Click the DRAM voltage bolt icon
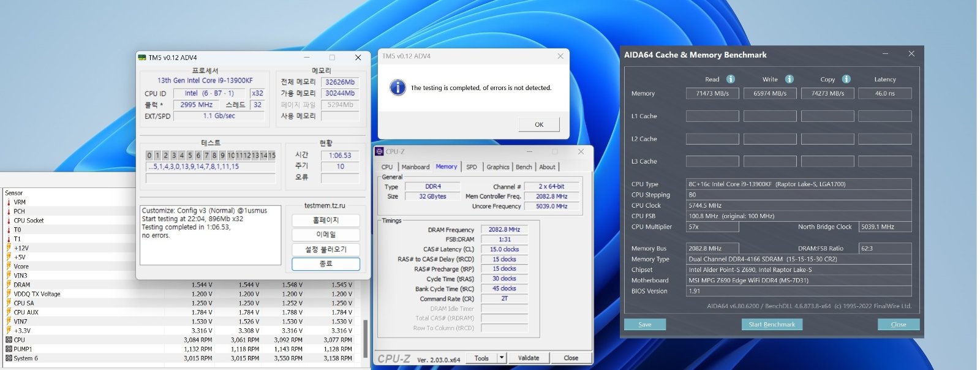 9,285
